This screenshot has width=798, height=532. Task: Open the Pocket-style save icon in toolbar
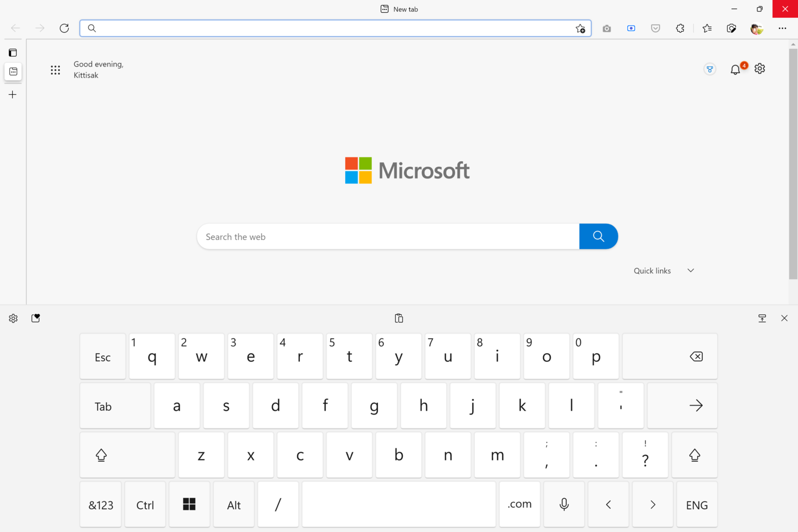656,28
